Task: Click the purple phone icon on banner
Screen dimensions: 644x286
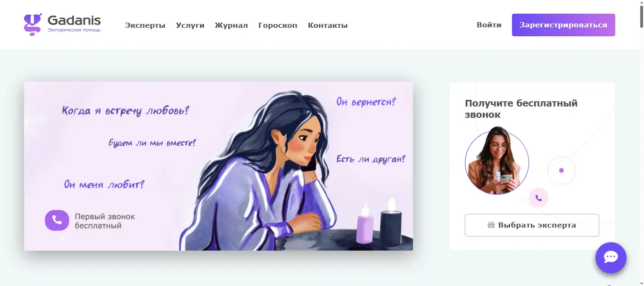Action: 57,220
